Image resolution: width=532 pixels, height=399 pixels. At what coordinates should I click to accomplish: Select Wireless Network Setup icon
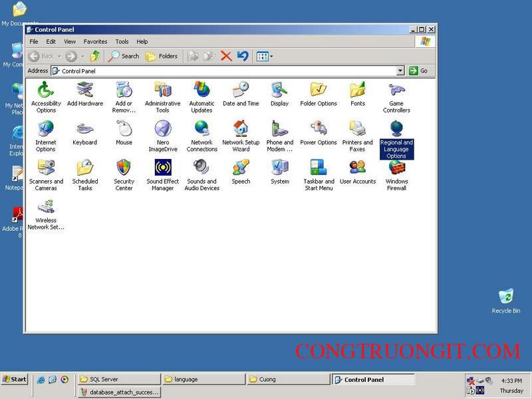46,213
